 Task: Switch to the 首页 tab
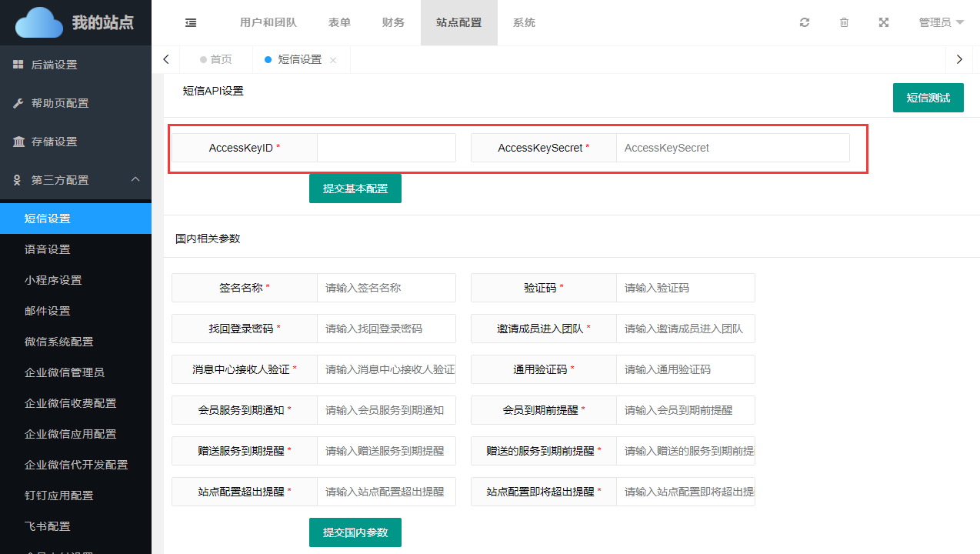point(221,59)
